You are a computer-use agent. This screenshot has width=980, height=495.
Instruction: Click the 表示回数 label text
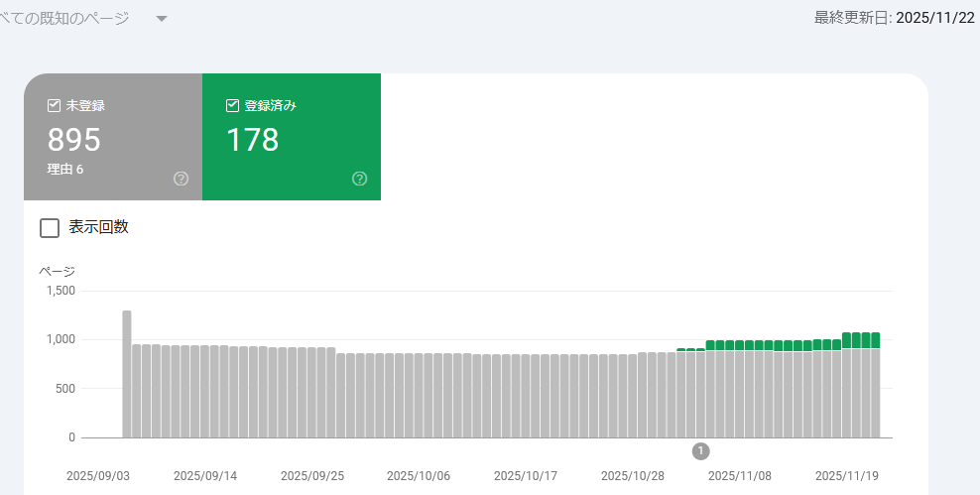98,227
